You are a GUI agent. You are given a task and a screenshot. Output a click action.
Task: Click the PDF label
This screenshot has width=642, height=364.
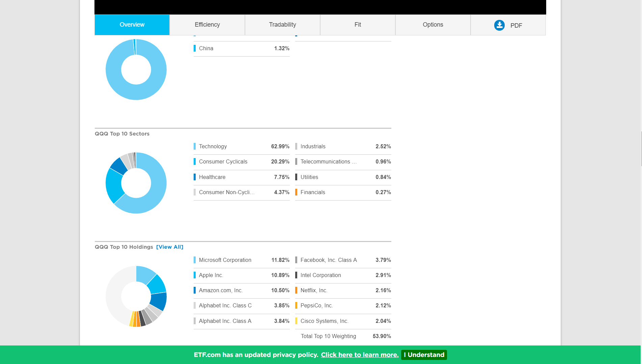click(x=516, y=26)
